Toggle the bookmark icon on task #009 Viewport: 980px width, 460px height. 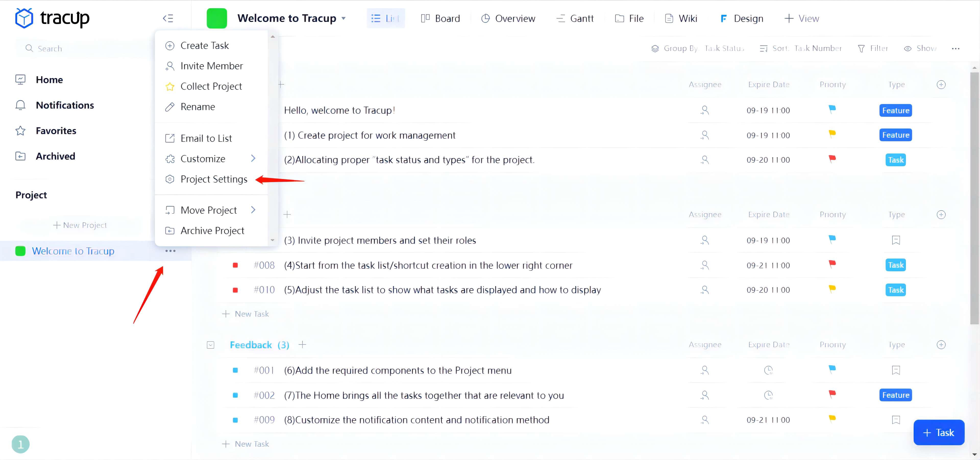896,420
